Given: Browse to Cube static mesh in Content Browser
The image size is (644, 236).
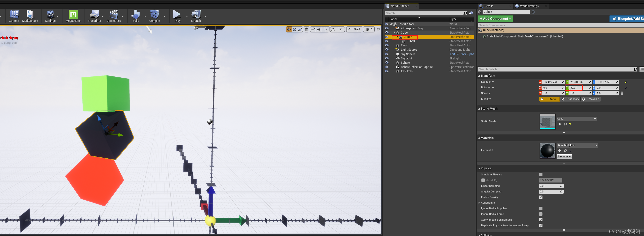Looking at the screenshot, I should click(565, 124).
